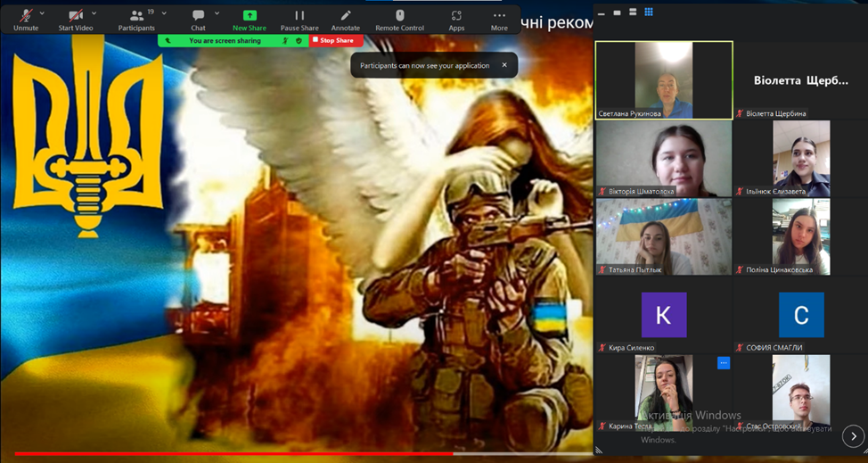Open audio options arrow next to Unmute
The image size is (868, 463).
42,12
